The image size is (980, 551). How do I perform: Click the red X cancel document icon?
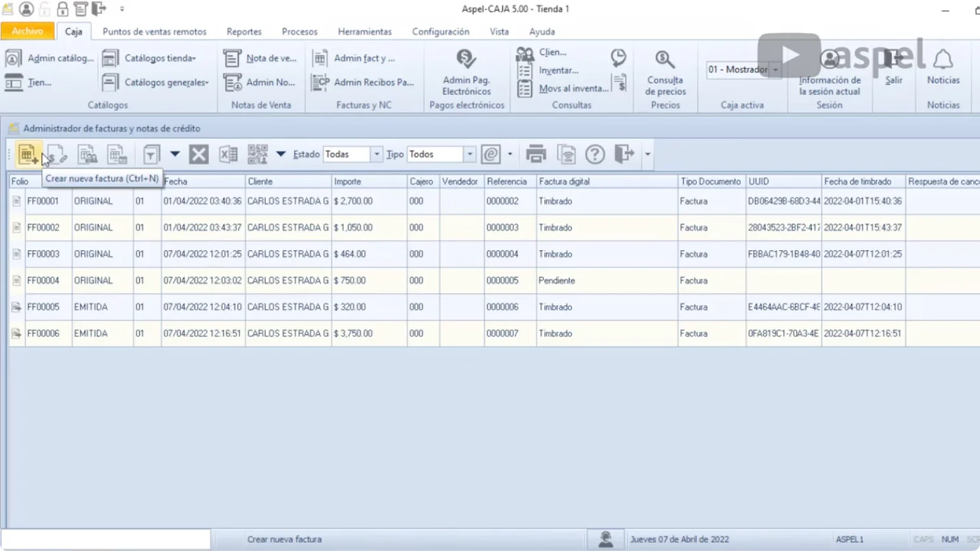[x=198, y=154]
